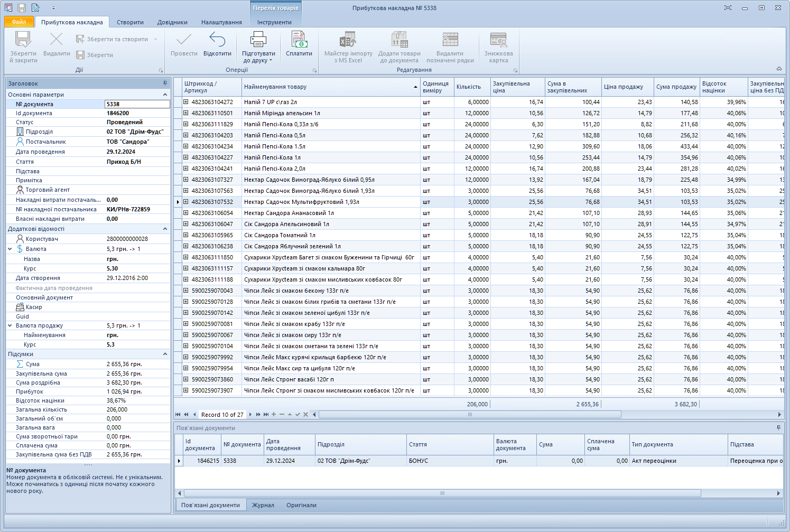Expand row Напій Мірінда апельсин 1л
This screenshot has height=532, width=790.
coord(186,113)
